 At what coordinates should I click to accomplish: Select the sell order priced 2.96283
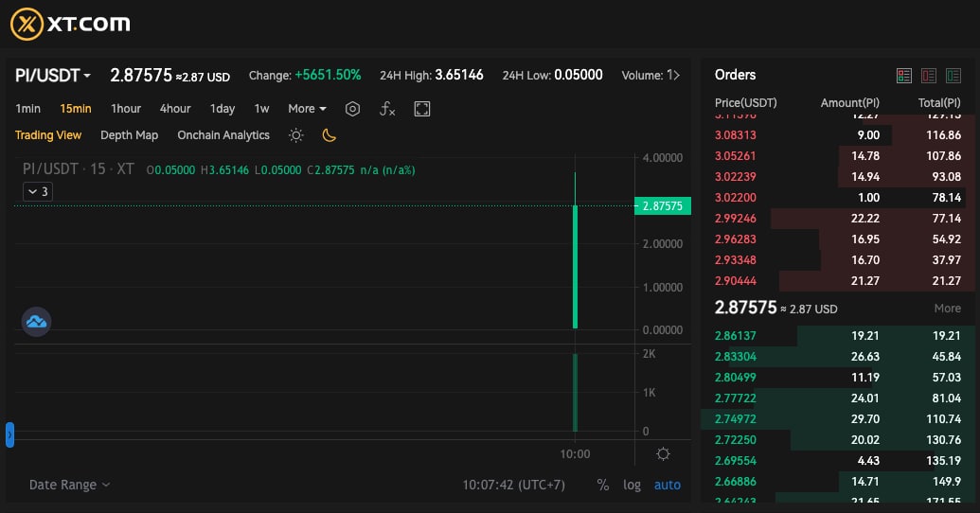838,239
